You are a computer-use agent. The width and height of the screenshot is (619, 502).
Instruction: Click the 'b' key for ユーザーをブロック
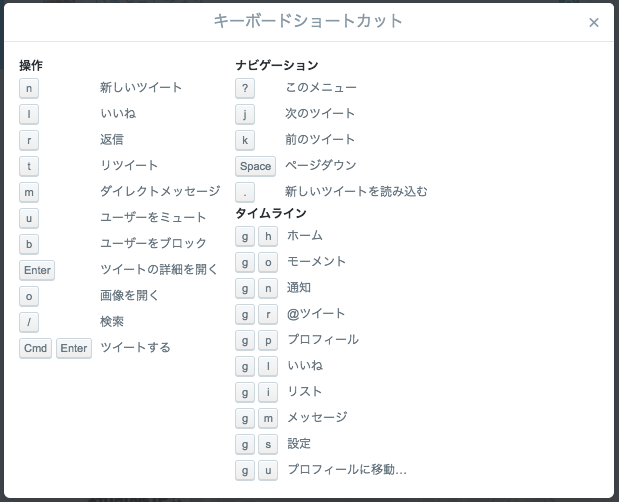point(29,244)
